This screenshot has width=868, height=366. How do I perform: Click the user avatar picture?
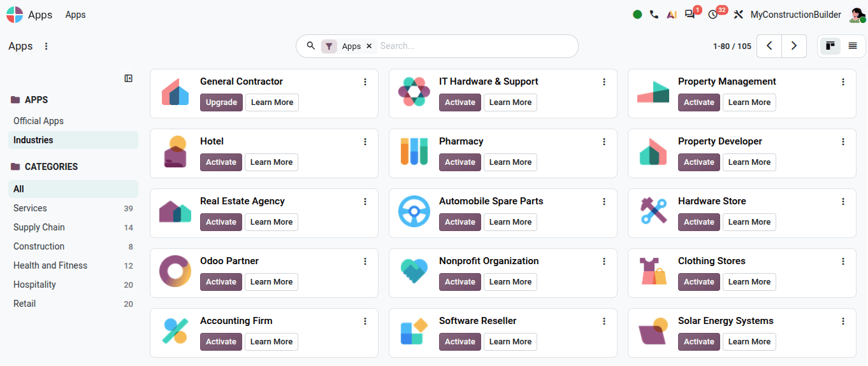tap(857, 15)
